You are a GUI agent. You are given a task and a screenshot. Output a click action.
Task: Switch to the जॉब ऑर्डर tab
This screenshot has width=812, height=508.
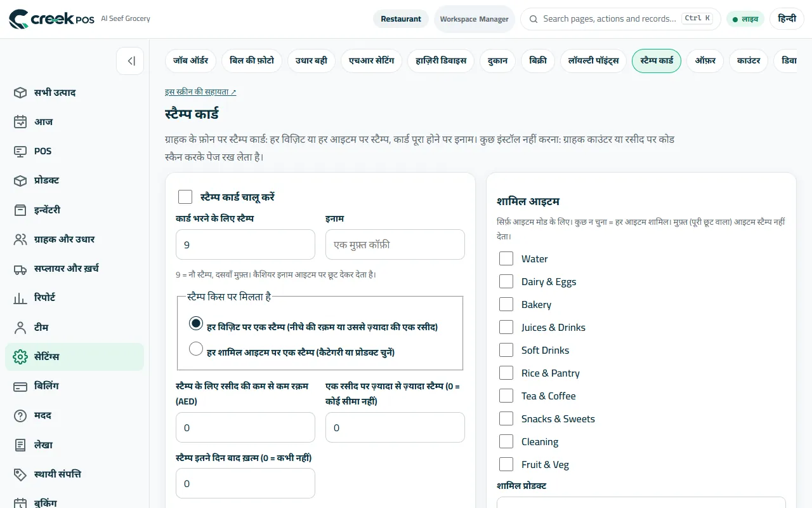[x=191, y=61]
